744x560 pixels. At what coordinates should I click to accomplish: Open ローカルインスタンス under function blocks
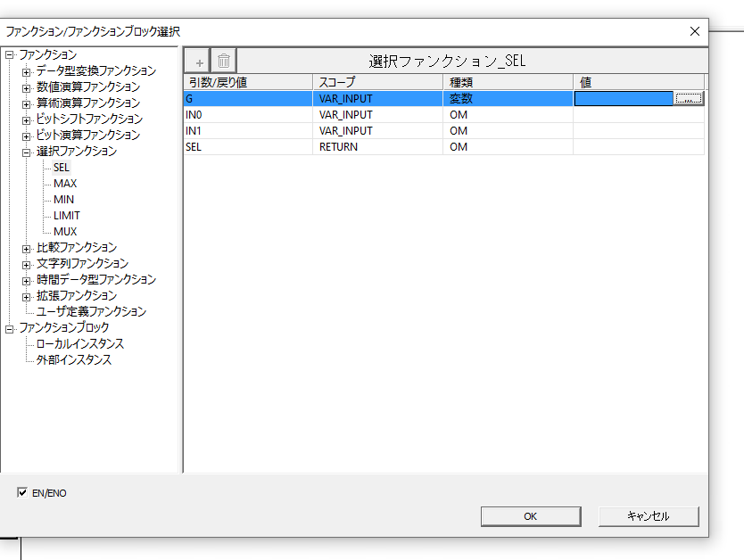click(79, 344)
